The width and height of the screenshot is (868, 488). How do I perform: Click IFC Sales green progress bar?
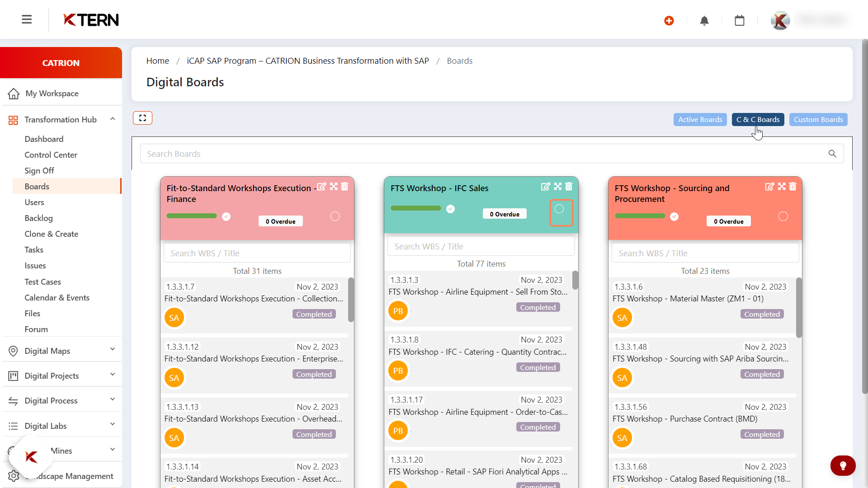[x=416, y=208]
